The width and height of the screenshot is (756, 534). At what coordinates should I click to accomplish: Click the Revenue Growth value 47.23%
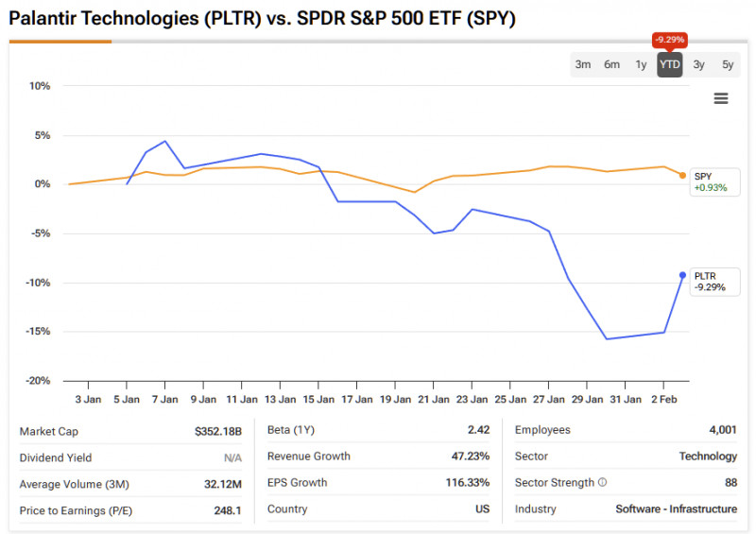point(471,456)
